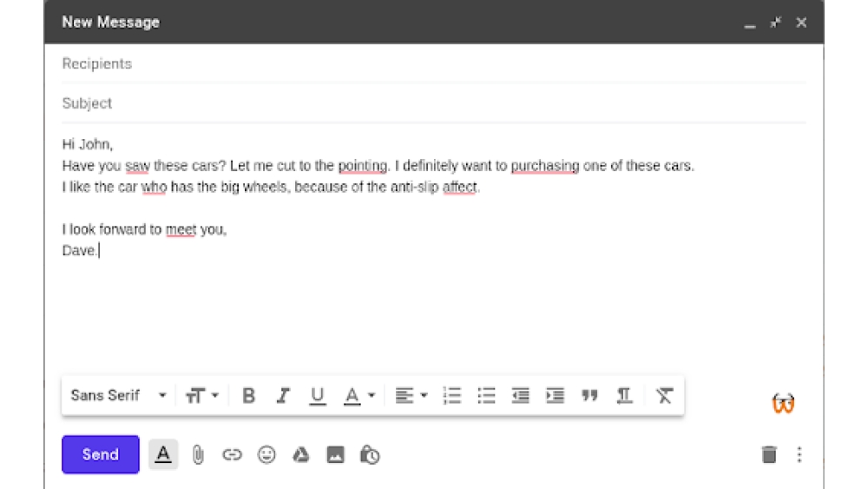Insert a numbered list

(x=452, y=396)
